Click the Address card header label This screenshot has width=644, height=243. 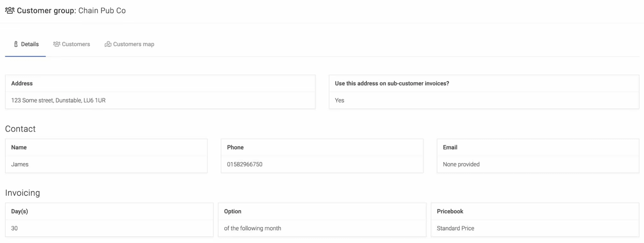(x=22, y=83)
